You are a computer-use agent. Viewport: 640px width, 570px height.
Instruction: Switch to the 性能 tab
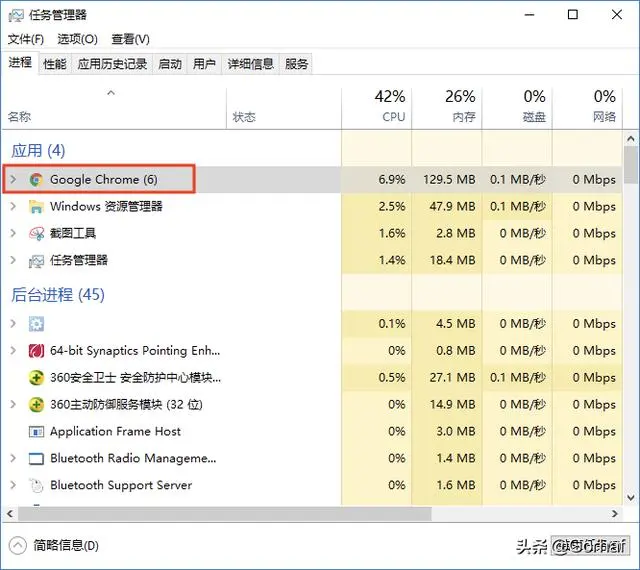[x=55, y=64]
